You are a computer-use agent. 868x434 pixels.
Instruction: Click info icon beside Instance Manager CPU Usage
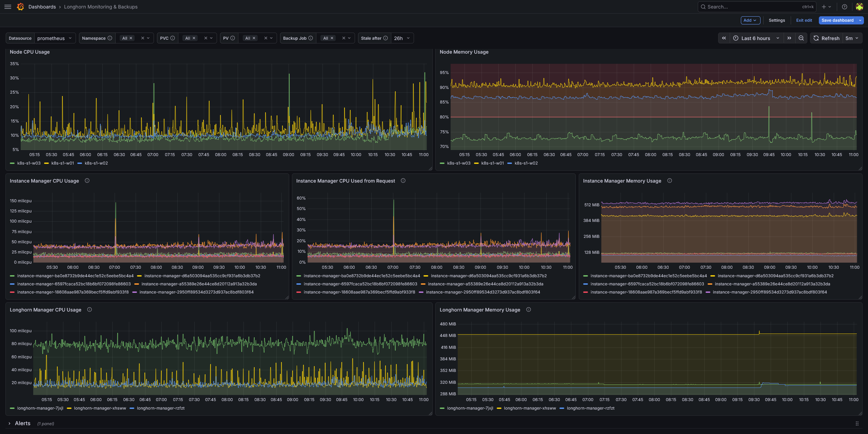(87, 181)
